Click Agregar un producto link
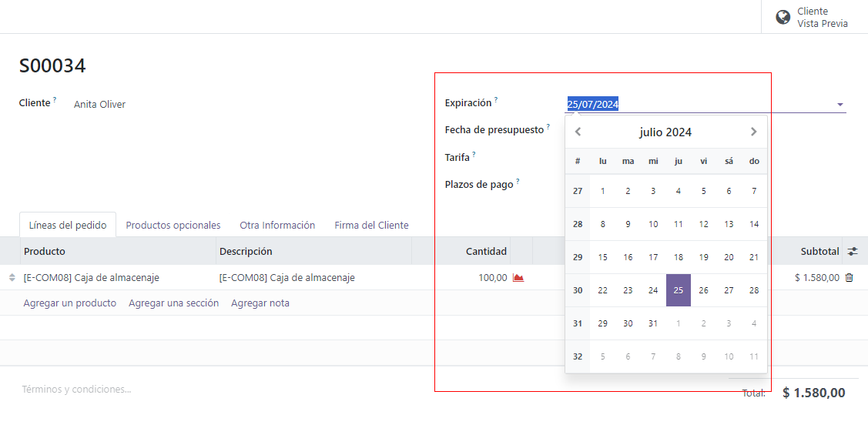868x445 pixels. [x=70, y=303]
